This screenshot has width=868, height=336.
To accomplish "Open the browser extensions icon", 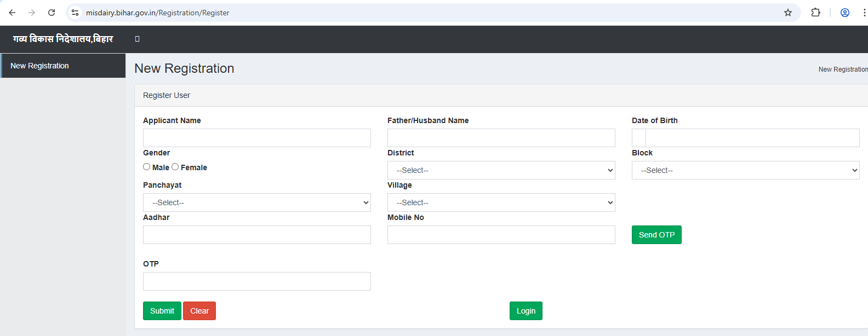I will [815, 13].
